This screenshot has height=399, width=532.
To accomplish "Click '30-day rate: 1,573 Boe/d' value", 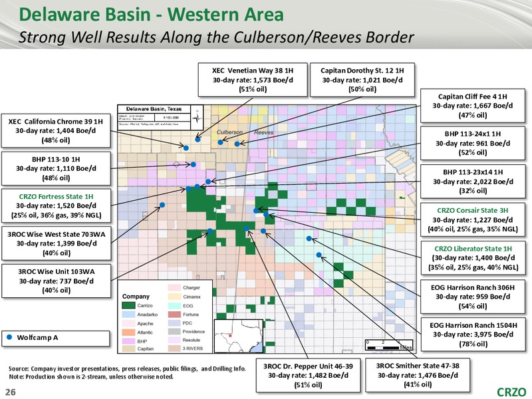I will [x=253, y=80].
